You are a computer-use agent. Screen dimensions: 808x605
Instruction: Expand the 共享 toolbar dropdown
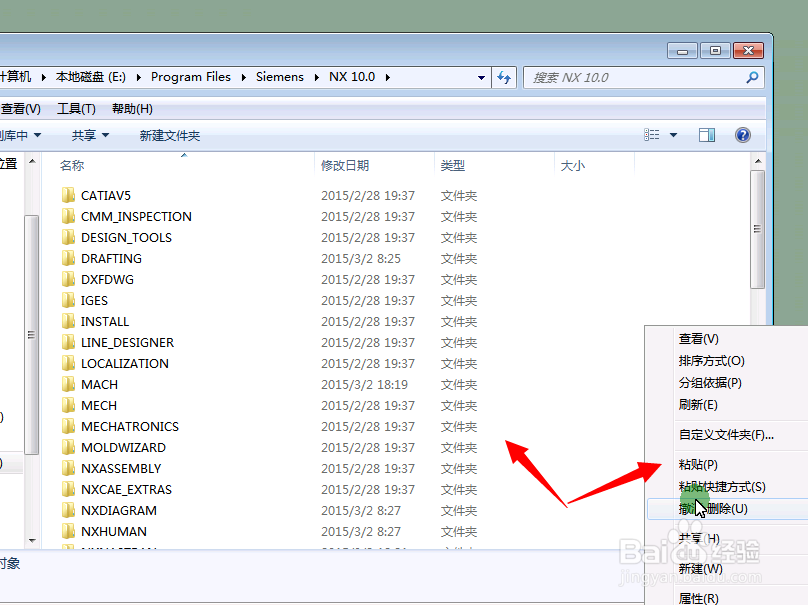(x=106, y=136)
